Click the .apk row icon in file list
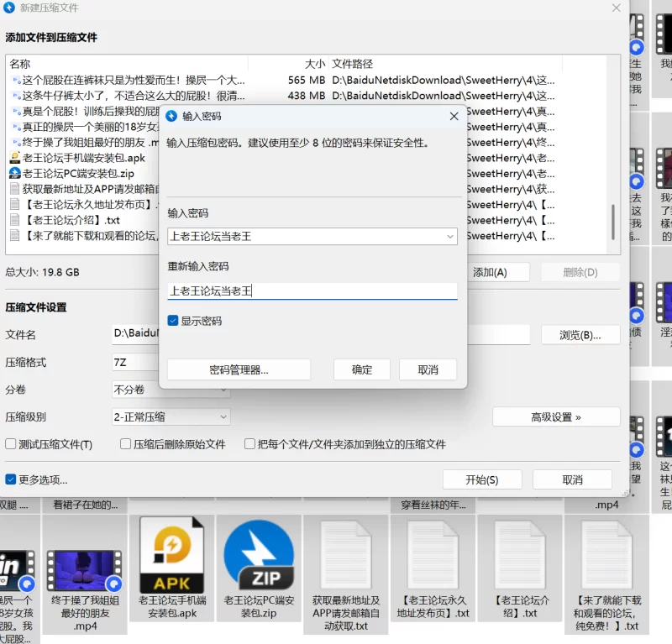The image size is (672, 644). click(15, 158)
